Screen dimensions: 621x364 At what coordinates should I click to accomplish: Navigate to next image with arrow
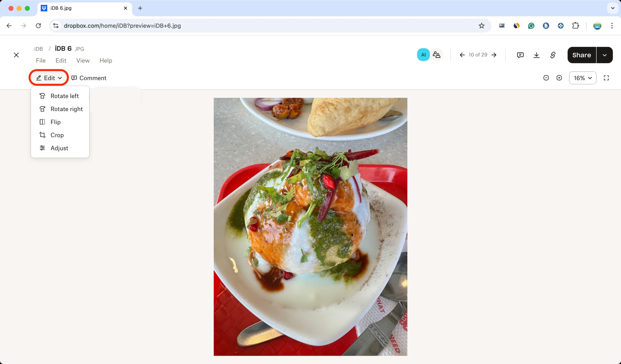494,55
